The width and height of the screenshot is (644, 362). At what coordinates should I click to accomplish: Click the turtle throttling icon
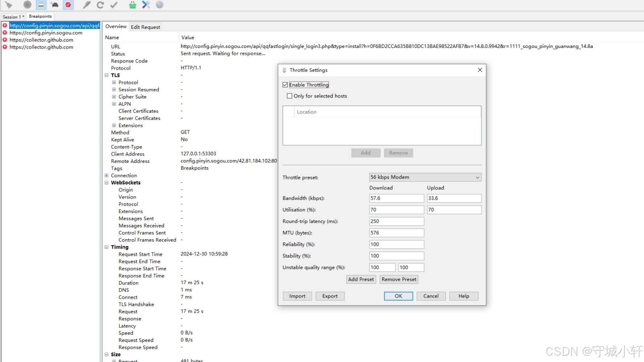[x=55, y=5]
